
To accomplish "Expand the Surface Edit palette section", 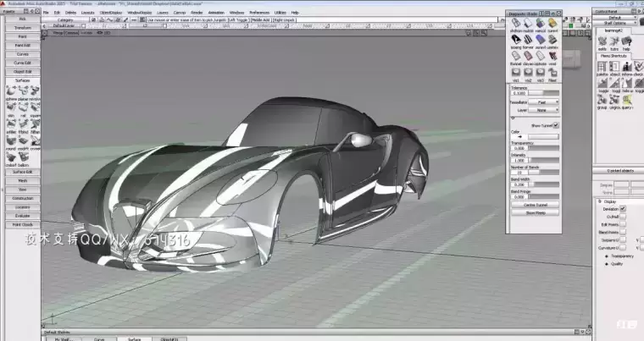I will click(x=23, y=172).
